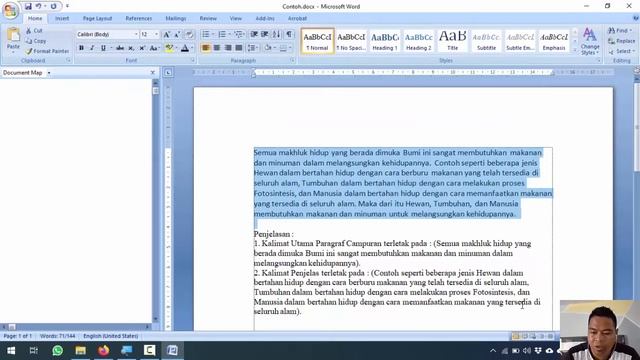The height and width of the screenshot is (360, 640).
Task: Expand the Paragraph dialog launcher
Action: (293, 60)
